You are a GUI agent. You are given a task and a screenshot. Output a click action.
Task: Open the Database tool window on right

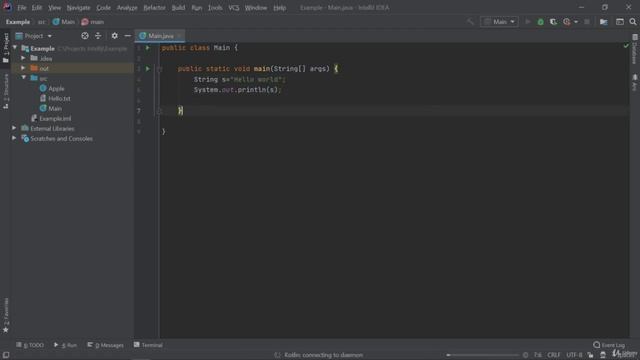(635, 49)
